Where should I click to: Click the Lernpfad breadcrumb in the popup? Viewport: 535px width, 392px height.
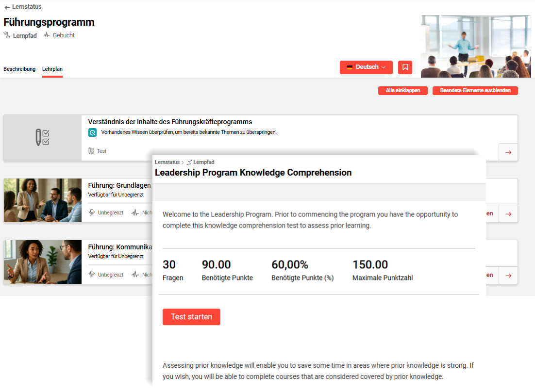coord(203,162)
